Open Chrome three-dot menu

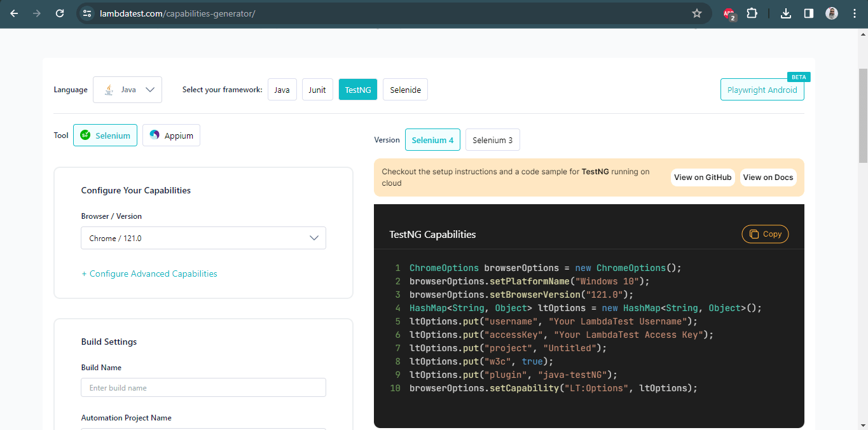854,13
